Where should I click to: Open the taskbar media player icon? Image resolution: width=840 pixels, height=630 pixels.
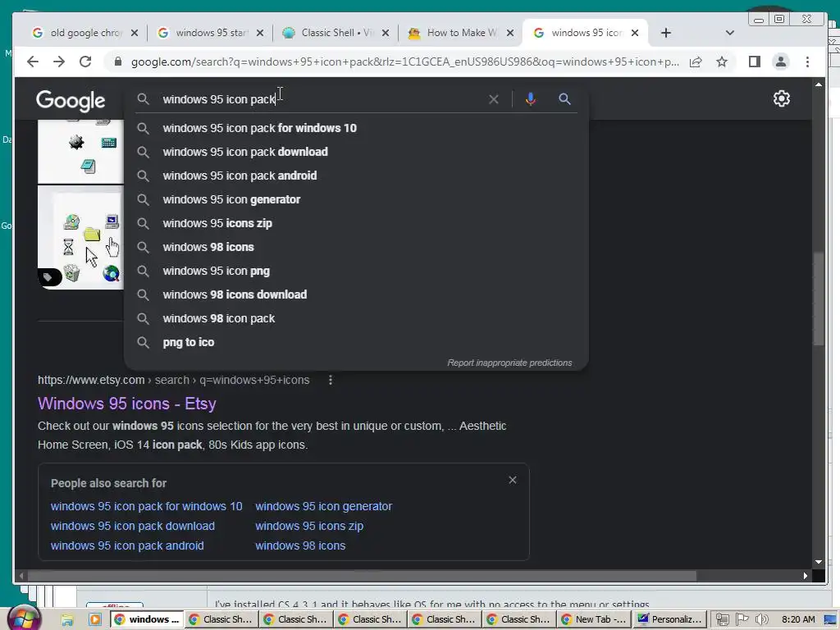(x=95, y=620)
